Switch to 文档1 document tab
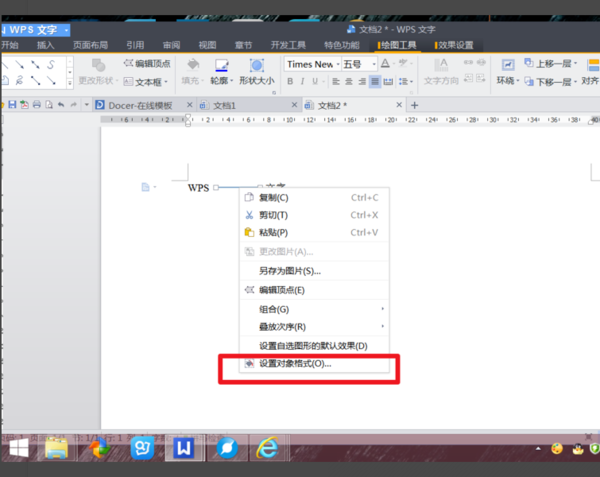600x477 pixels. point(224,105)
